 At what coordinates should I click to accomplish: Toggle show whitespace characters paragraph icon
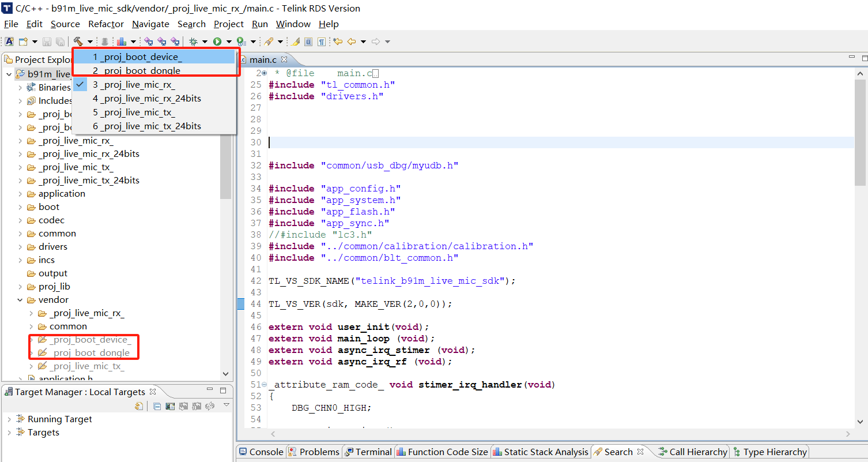click(x=322, y=41)
